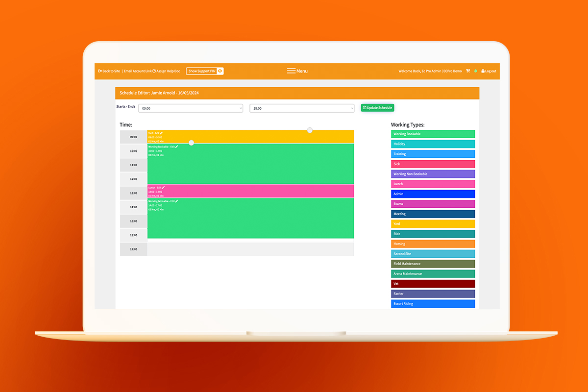Click the 14:00 Working Bookable Edit label

click(x=162, y=201)
